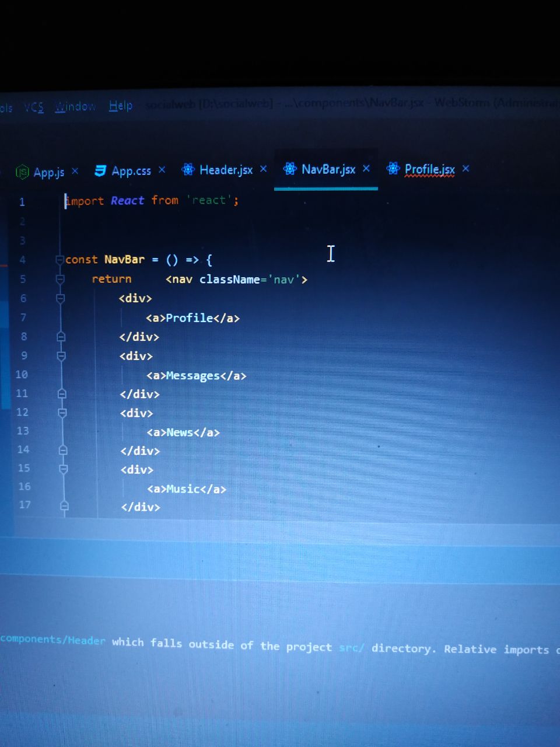This screenshot has height=747, width=560.
Task: Close the App.css editor tab
Action: coord(162,170)
